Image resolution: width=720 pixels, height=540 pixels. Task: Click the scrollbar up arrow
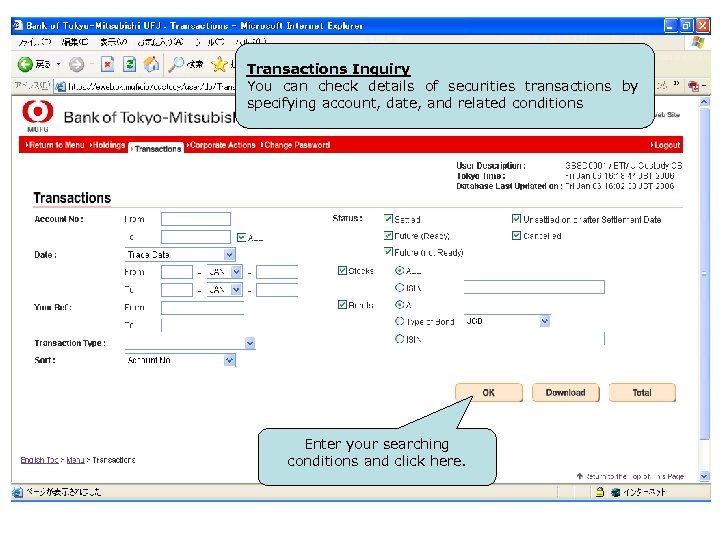coord(704,102)
